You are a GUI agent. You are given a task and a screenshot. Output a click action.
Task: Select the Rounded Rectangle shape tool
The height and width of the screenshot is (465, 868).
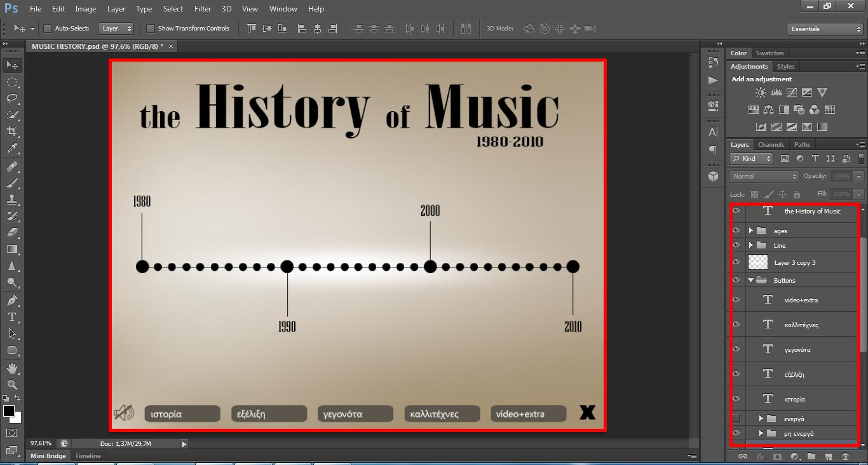[x=12, y=350]
